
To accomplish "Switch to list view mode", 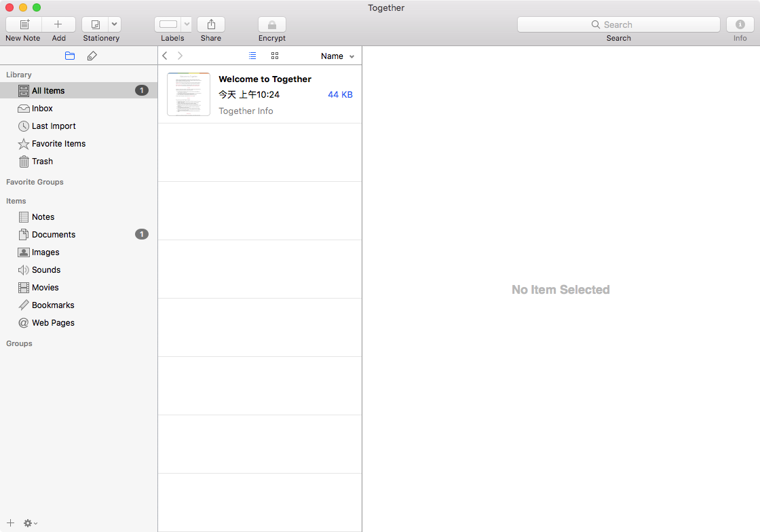I will point(252,56).
